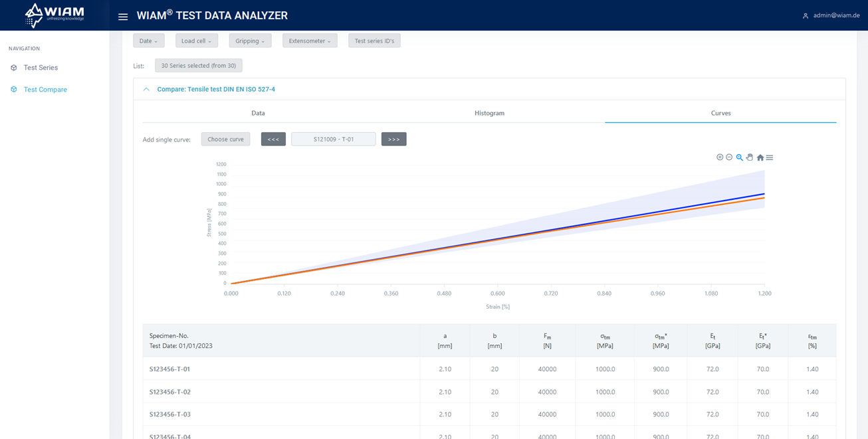The width and height of the screenshot is (868, 439).
Task: Toggle the sidebar with the hamburger icon
Action: (123, 17)
